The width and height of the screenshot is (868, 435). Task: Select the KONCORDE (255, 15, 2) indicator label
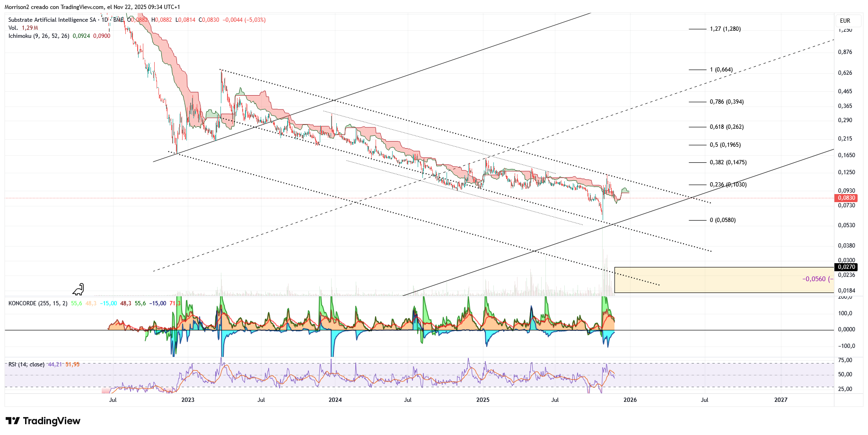pos(38,303)
